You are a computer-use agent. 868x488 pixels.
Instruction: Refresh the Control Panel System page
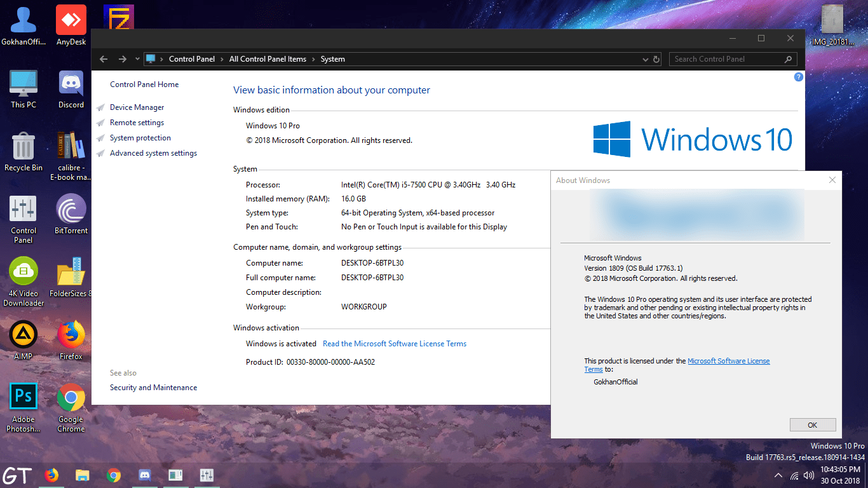tap(657, 59)
